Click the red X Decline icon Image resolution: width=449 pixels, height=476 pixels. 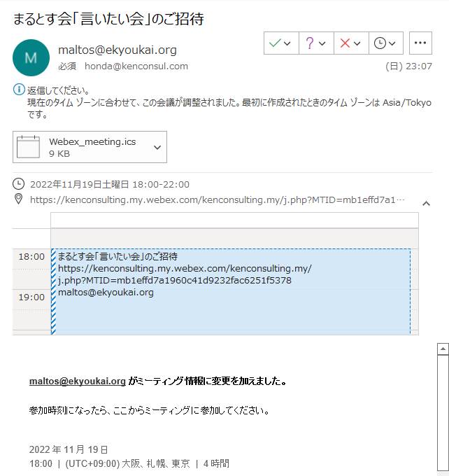point(345,43)
